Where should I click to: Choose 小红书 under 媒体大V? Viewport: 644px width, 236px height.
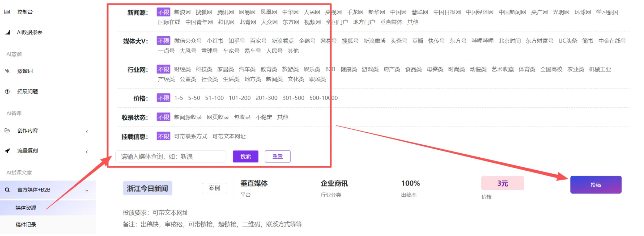[x=215, y=41]
